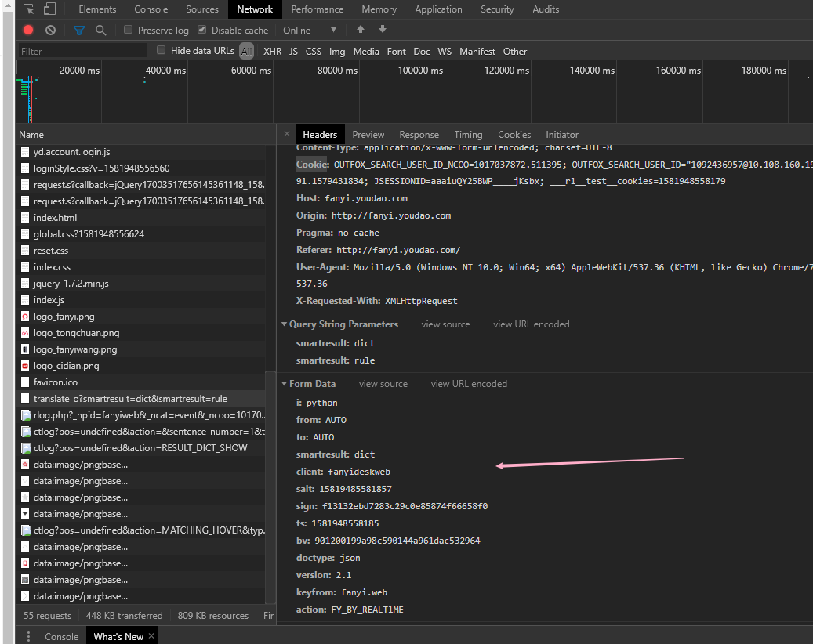Screen dimensions: 813x644
Task: Open the Console drawer tab
Action: [62, 636]
